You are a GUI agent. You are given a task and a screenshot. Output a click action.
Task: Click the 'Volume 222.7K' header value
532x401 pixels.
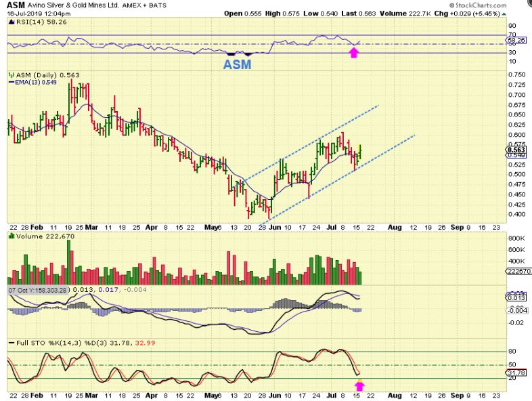pos(405,14)
